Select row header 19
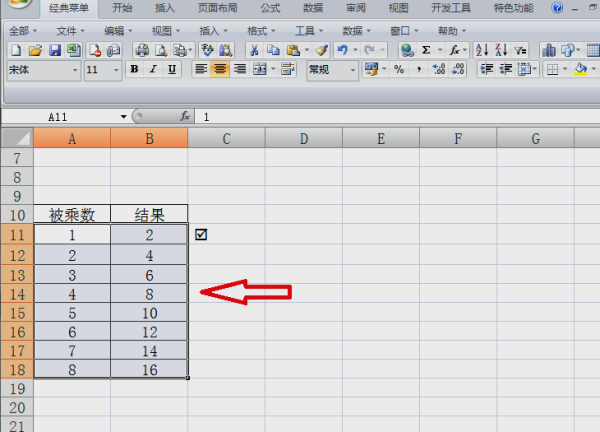The height and width of the screenshot is (432, 600). click(17, 388)
